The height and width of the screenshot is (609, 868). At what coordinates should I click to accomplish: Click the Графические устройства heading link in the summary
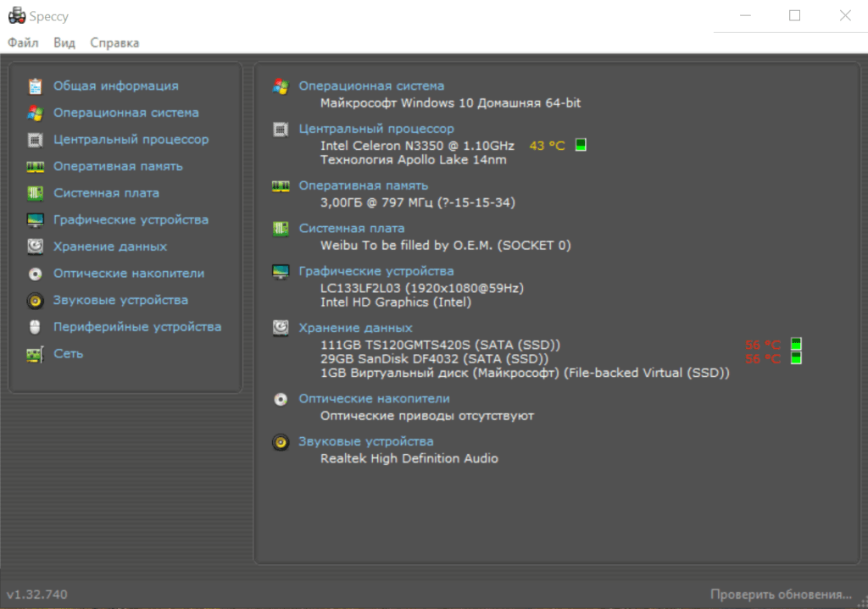(376, 272)
